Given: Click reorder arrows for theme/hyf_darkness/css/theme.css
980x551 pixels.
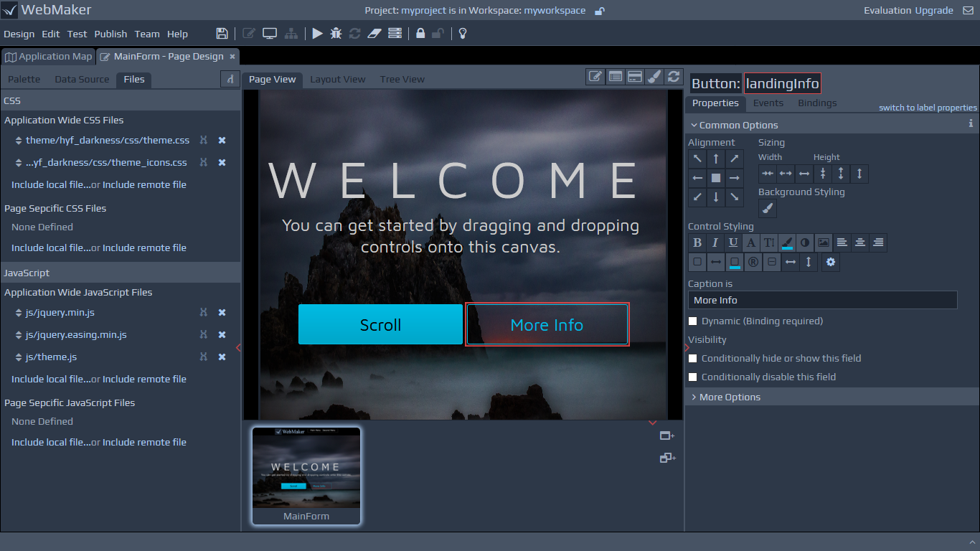Looking at the screenshot, I should click(19, 141).
